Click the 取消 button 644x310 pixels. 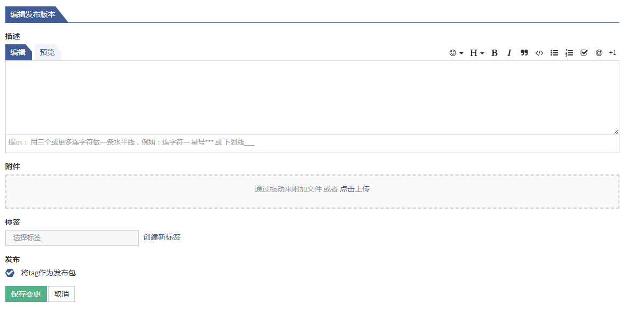61,294
